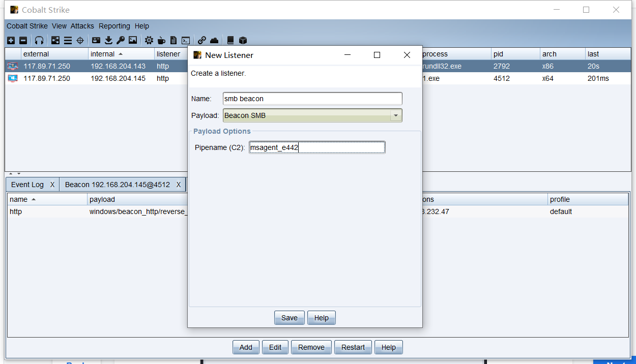Open the Payload dropdown showing Beacon SMB
Viewport: 636px width, 364px height.
point(312,115)
